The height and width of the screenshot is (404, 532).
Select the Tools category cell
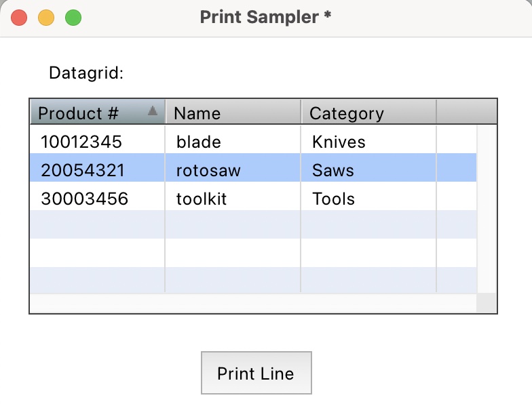pyautogui.click(x=333, y=199)
